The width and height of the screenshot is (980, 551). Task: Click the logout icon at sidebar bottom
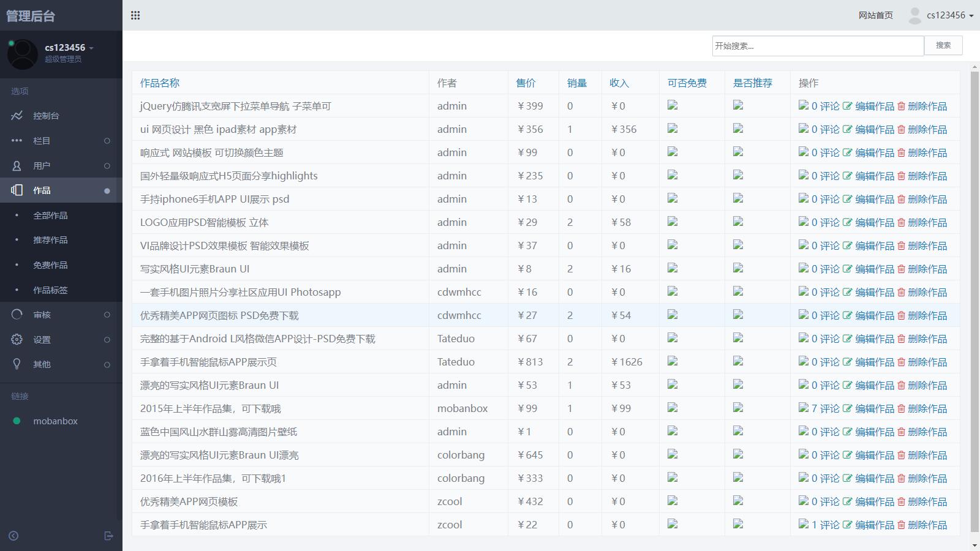(109, 536)
